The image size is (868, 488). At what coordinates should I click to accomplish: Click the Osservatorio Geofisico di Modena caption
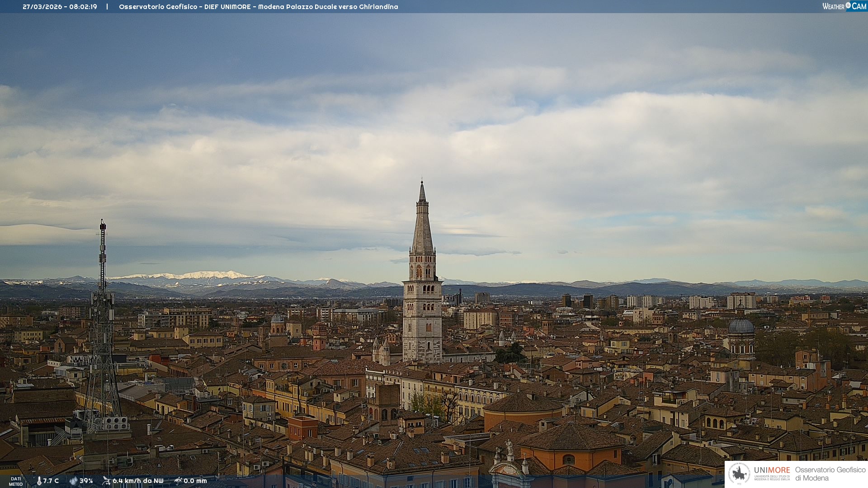tap(830, 474)
